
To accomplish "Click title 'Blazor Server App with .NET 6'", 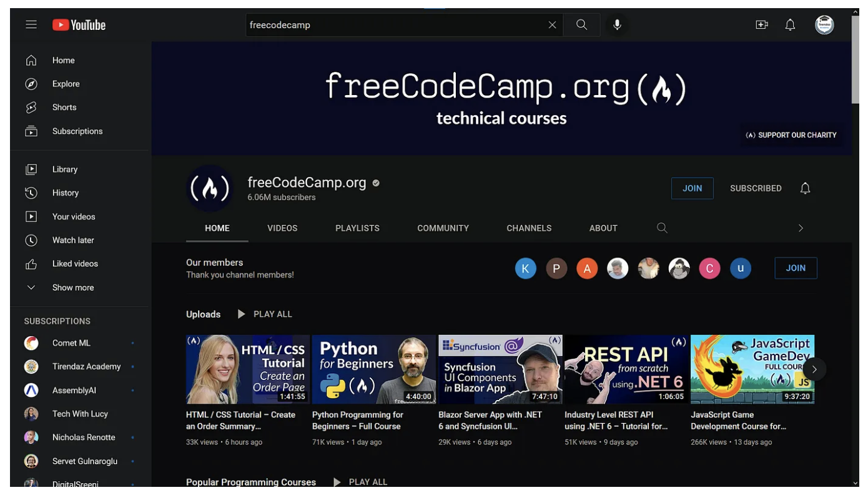I will pos(490,421).
